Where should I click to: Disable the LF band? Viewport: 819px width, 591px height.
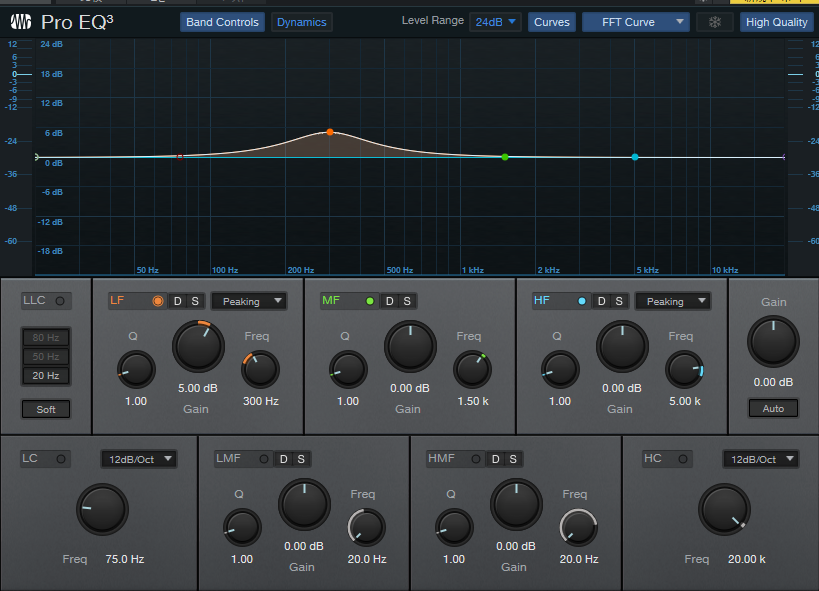click(x=158, y=301)
